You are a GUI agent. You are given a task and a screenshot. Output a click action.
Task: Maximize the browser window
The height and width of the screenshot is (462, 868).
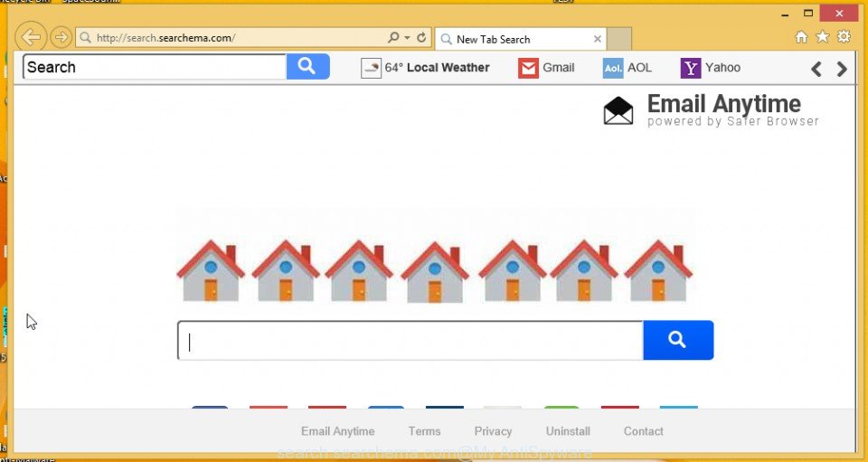click(x=808, y=14)
